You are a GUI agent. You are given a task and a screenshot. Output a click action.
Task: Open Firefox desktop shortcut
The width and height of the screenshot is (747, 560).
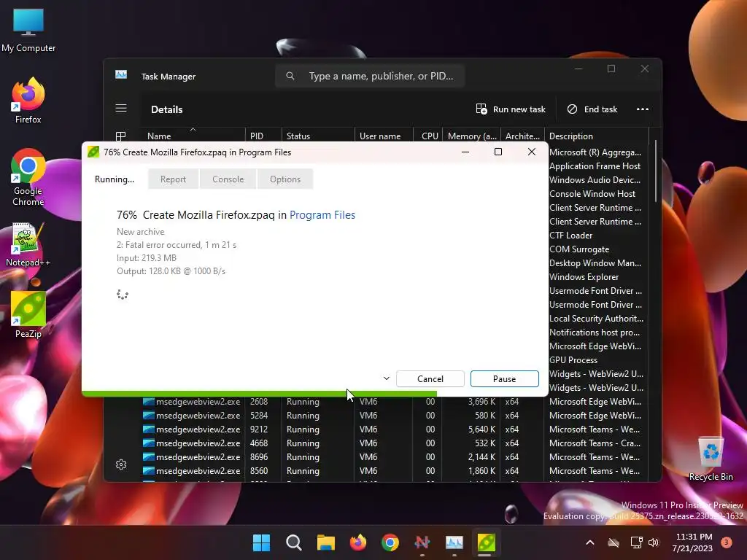click(x=28, y=101)
